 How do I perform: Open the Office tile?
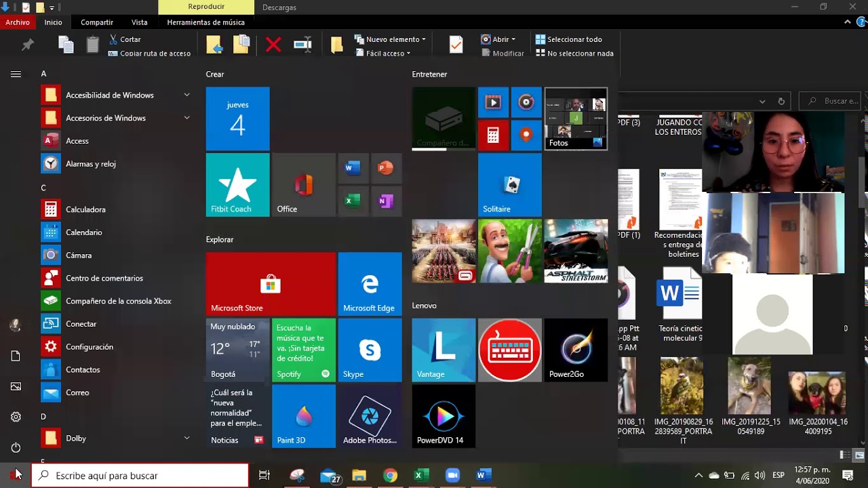tap(304, 185)
